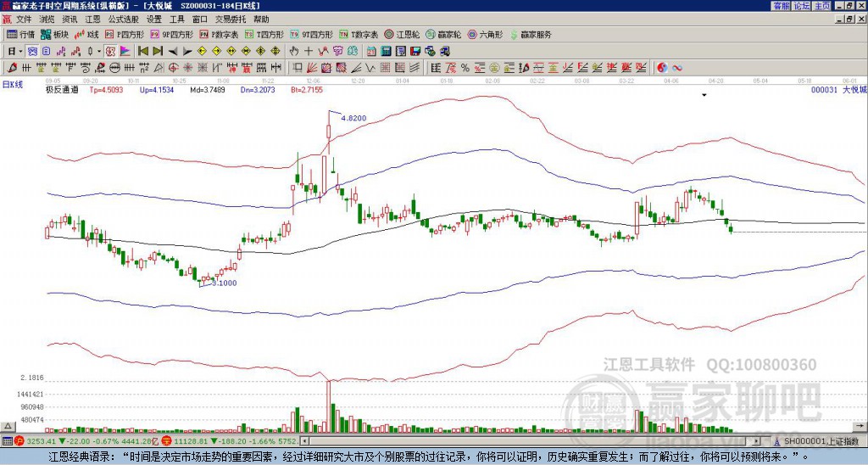868x465 pixels.
Task: Select the circled horizontal line tool
Action: [x=114, y=68]
